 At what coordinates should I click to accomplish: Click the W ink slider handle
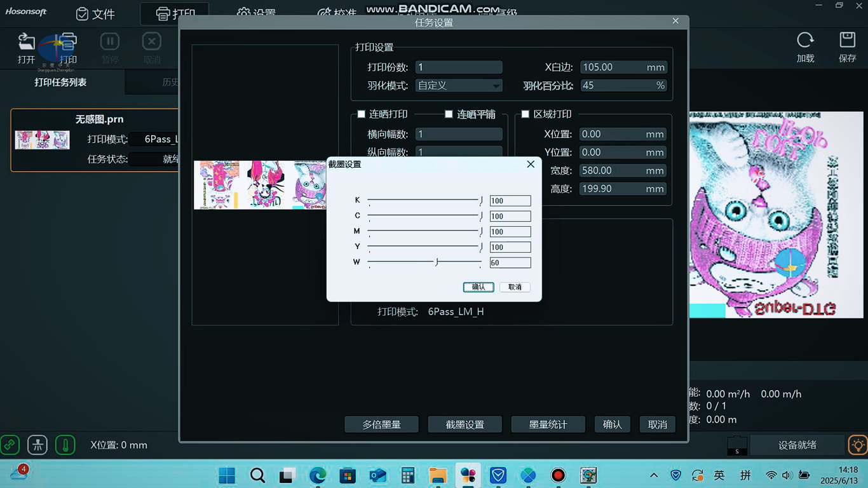tap(437, 262)
